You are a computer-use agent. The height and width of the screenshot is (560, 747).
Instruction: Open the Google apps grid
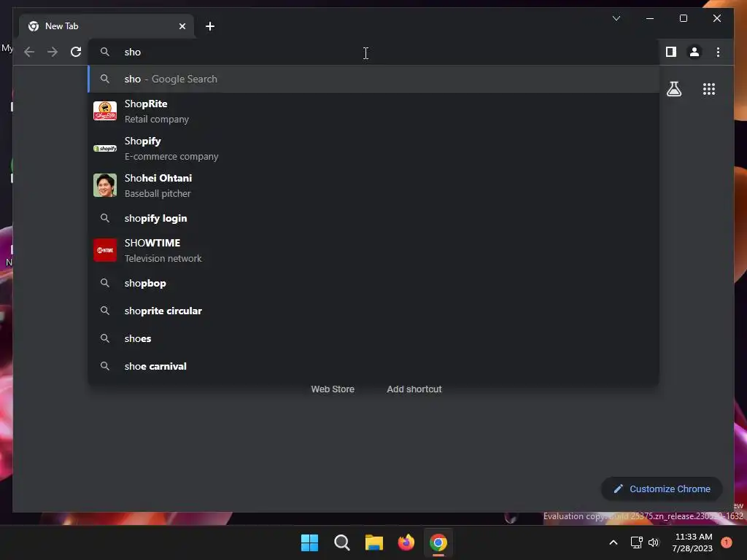(709, 89)
